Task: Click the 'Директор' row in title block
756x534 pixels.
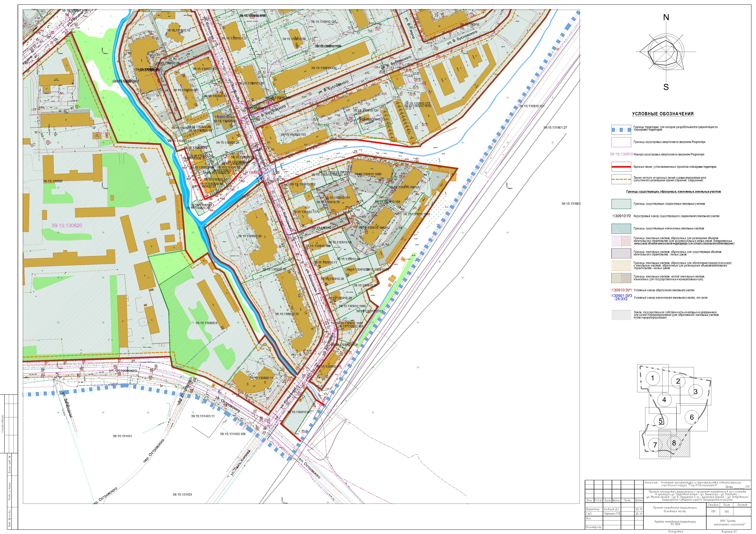Action: point(593,509)
